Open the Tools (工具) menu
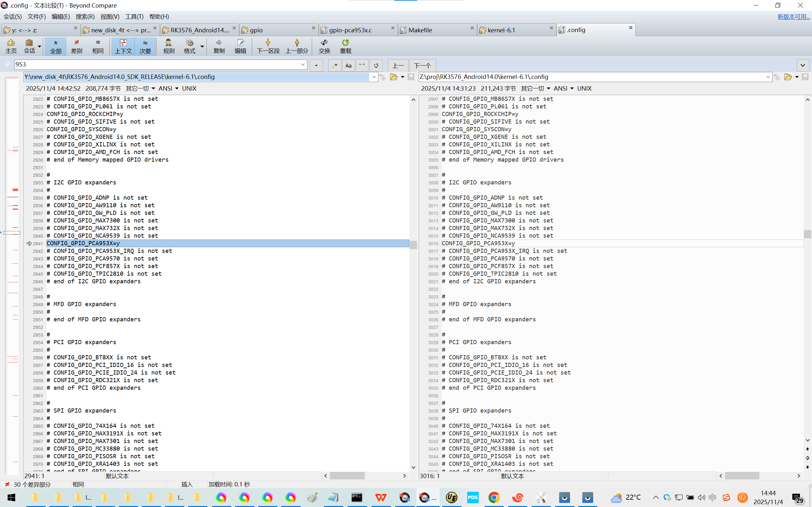Viewport: 812px width, 507px height. click(x=134, y=16)
